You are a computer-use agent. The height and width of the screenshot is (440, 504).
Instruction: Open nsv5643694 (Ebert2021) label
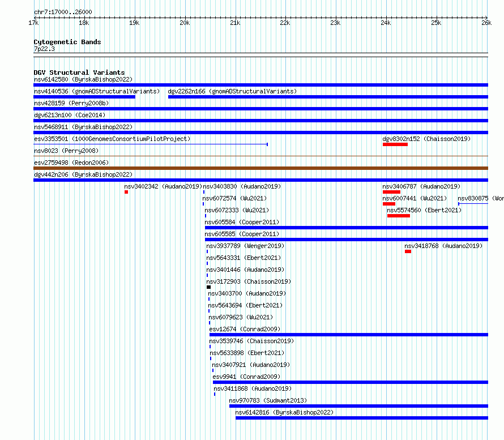point(245,305)
